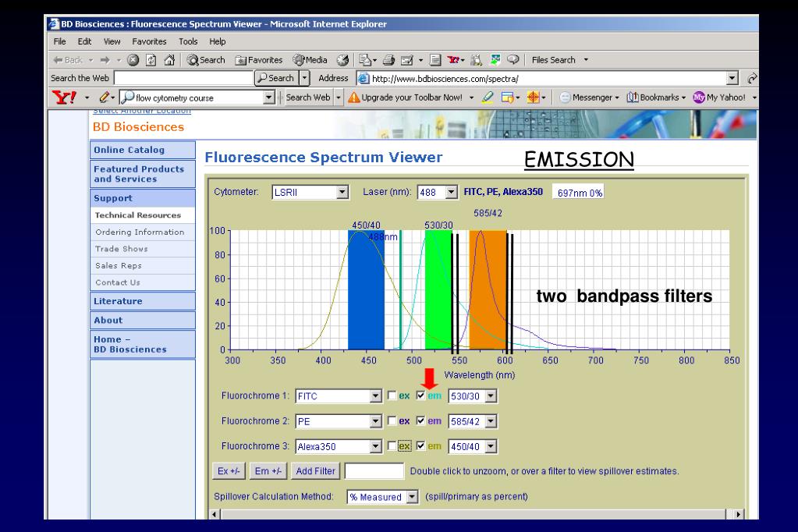798x532 pixels.
Task: Click the Back arrow button
Action: coord(68,60)
